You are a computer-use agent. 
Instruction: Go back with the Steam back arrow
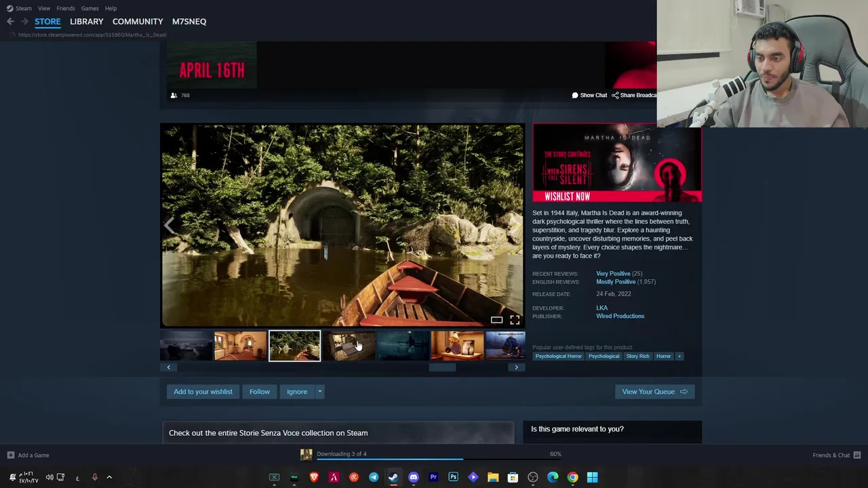point(10,22)
